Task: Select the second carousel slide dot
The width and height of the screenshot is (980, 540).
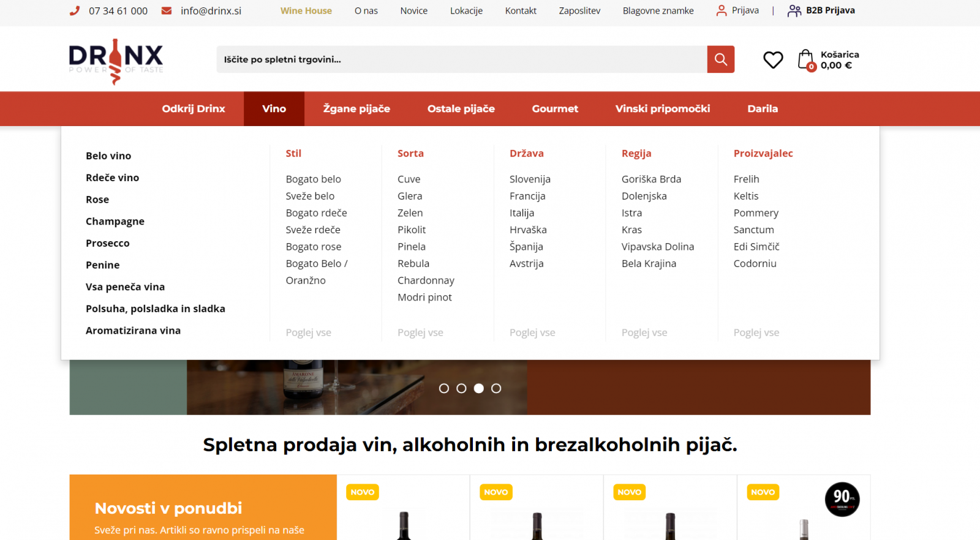Action: pos(461,388)
